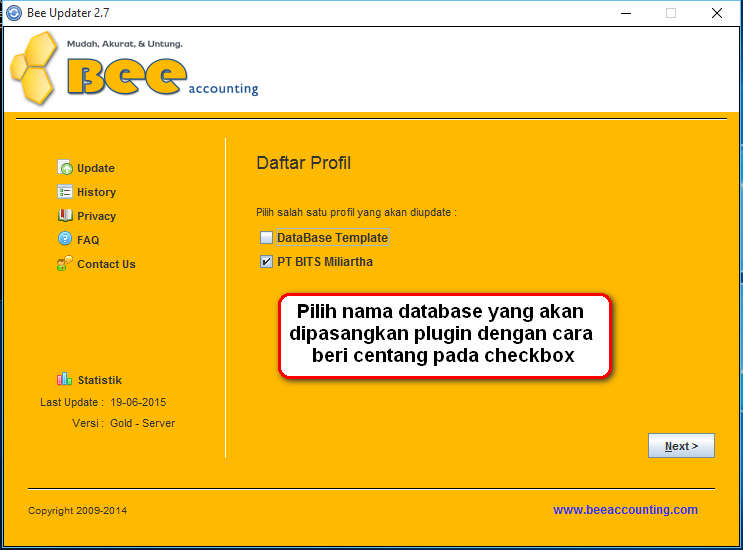The width and height of the screenshot is (743, 550).
Task: Click 'Pilih salah satu profil' instruction text
Action: (x=356, y=212)
